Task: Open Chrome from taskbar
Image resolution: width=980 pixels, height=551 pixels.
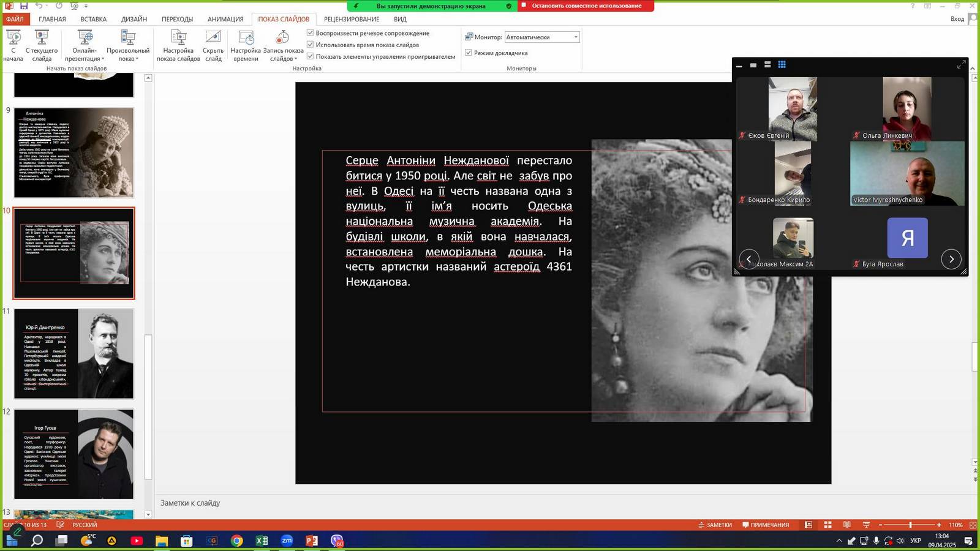Action: pyautogui.click(x=236, y=541)
